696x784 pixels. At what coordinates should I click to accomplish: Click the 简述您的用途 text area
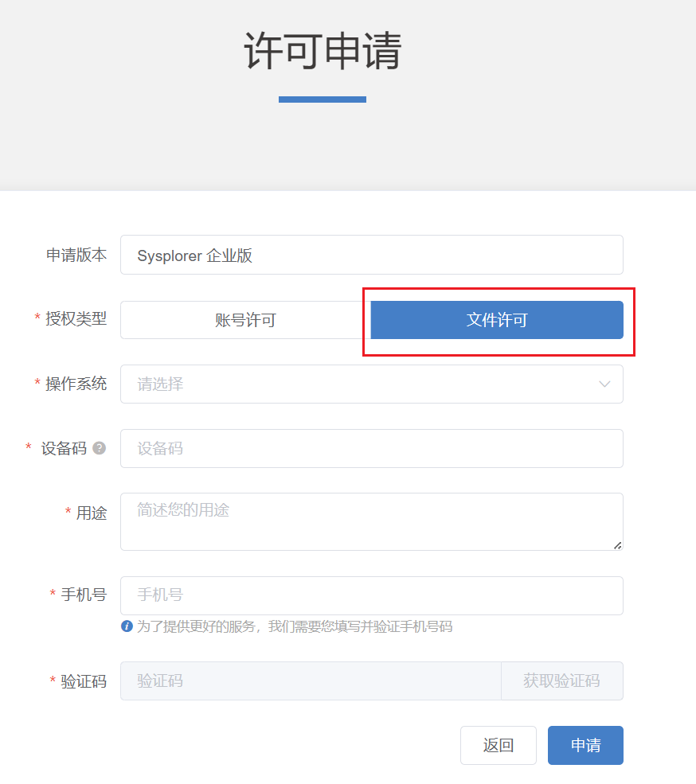click(371, 521)
